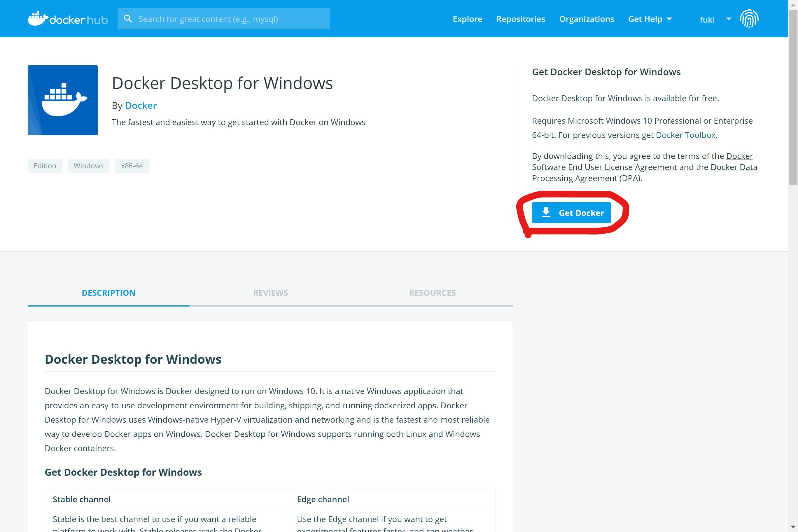Select the Edition tag
Image resolution: width=798 pixels, height=532 pixels.
44,166
